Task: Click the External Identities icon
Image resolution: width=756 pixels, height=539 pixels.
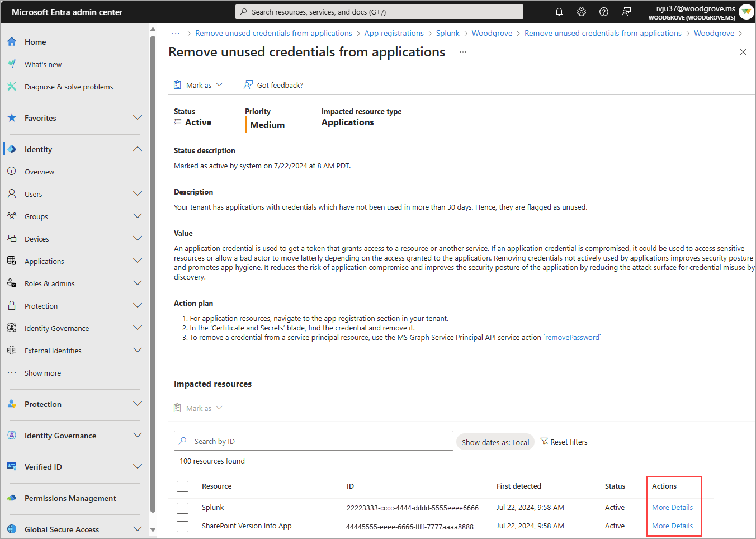Action: (x=12, y=351)
